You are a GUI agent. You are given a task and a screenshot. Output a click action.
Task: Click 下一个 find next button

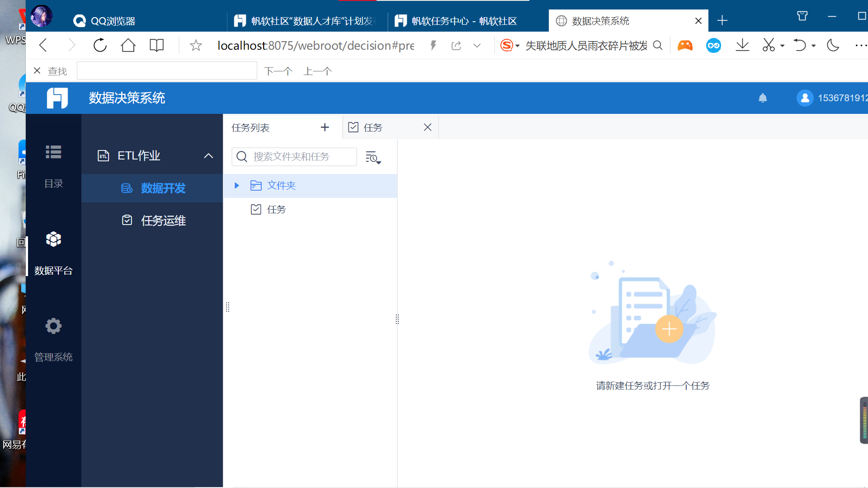(x=278, y=71)
